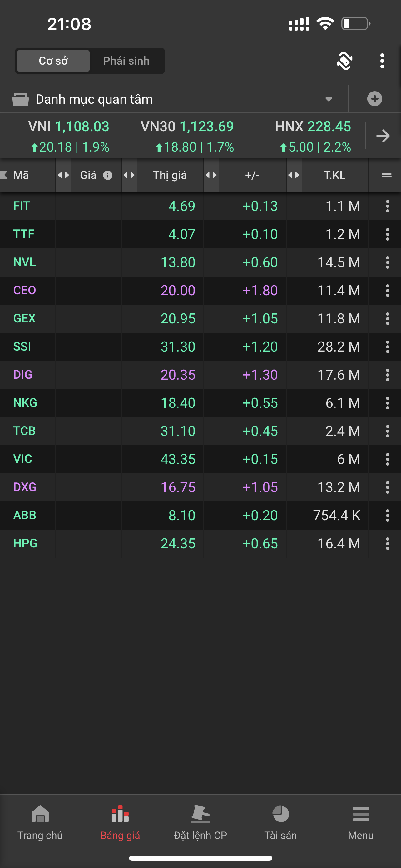Open the HPG row options menu
Viewport: 401px width, 868px height.
pyautogui.click(x=387, y=543)
